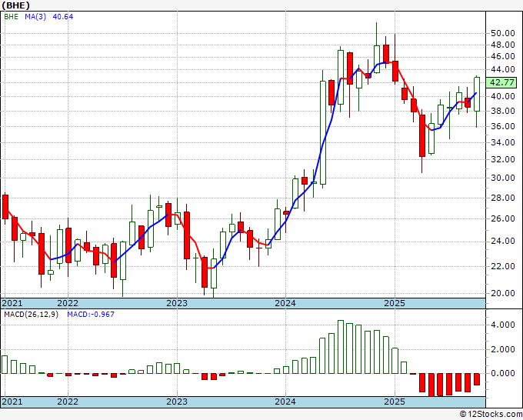Click the 46.00 price axis label

pyautogui.click(x=502, y=57)
